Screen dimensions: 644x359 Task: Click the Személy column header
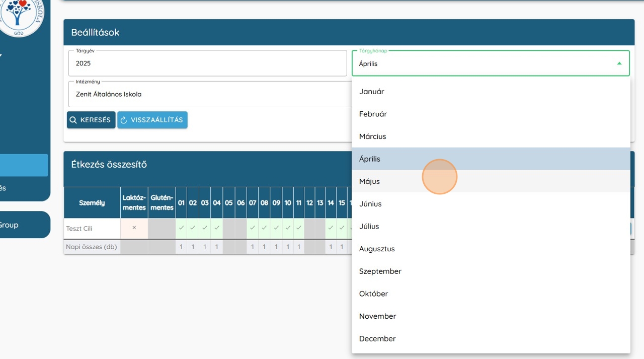tap(92, 203)
